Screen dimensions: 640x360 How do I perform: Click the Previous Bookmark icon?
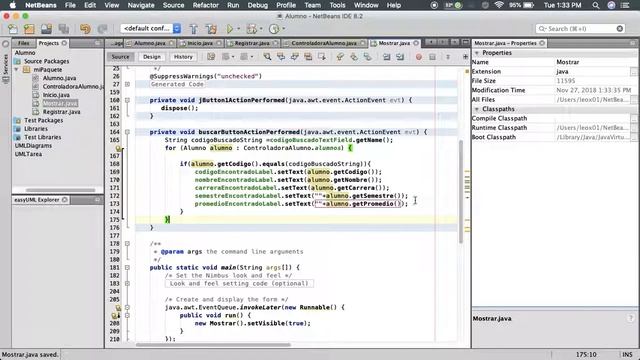click(x=340, y=57)
